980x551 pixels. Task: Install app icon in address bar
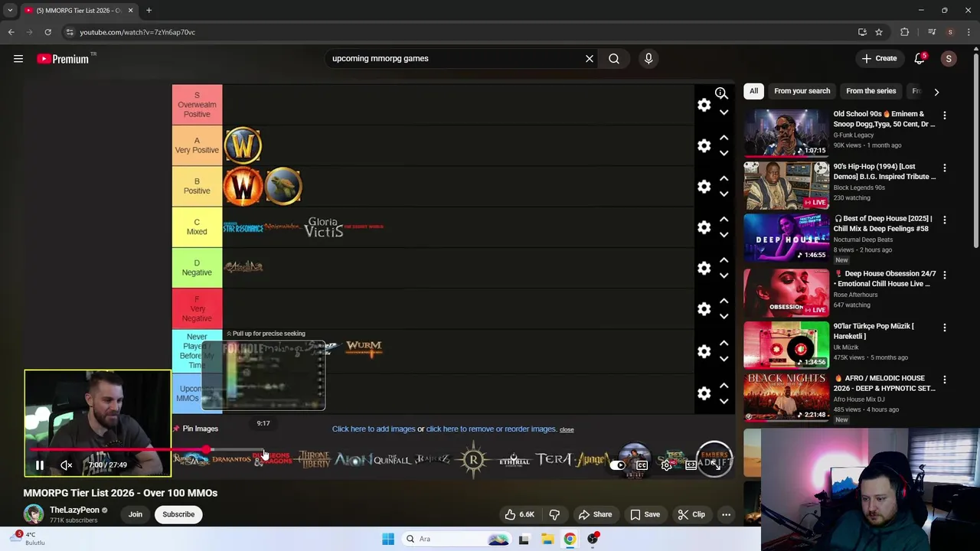[862, 32]
